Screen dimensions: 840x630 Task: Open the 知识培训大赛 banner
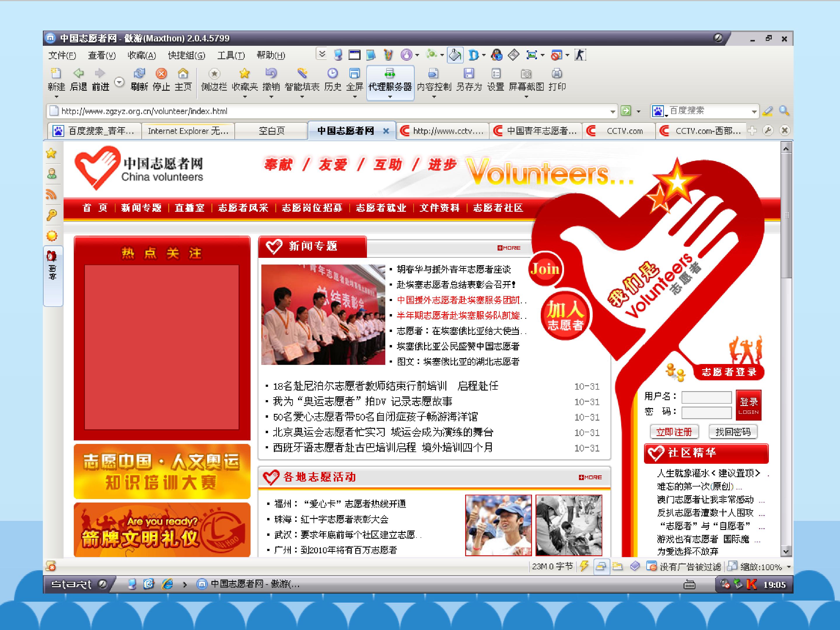coord(162,472)
